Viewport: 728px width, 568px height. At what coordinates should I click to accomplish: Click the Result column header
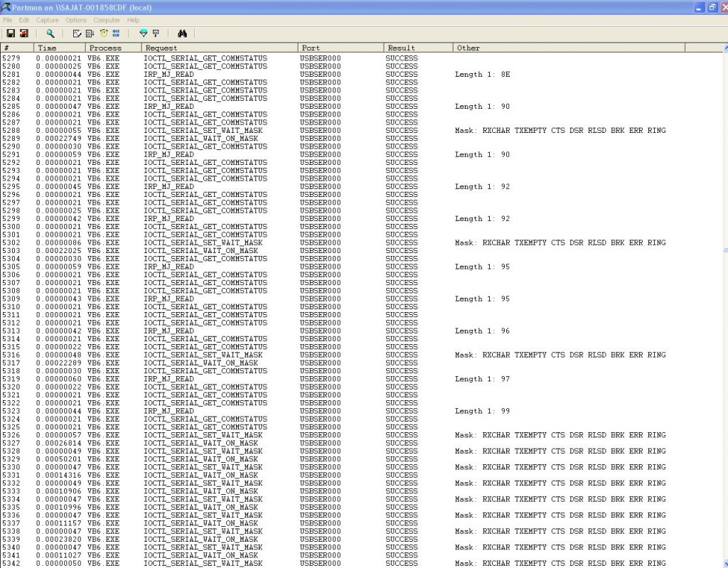pyautogui.click(x=418, y=48)
